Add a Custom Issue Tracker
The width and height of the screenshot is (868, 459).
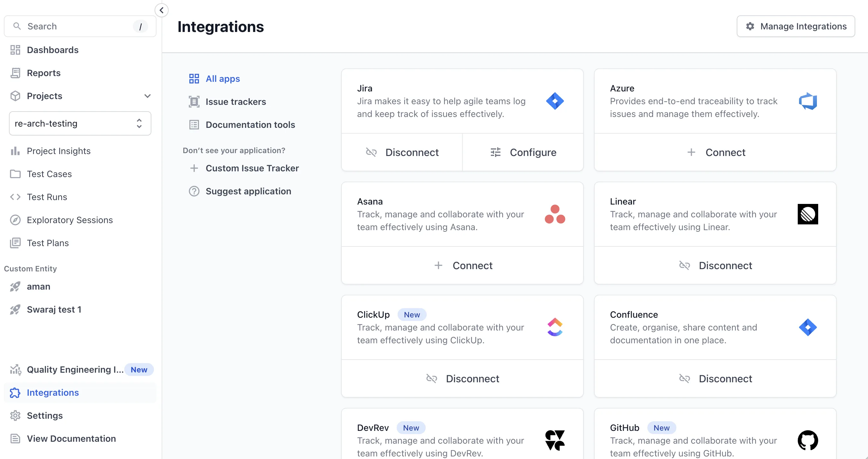coord(244,168)
